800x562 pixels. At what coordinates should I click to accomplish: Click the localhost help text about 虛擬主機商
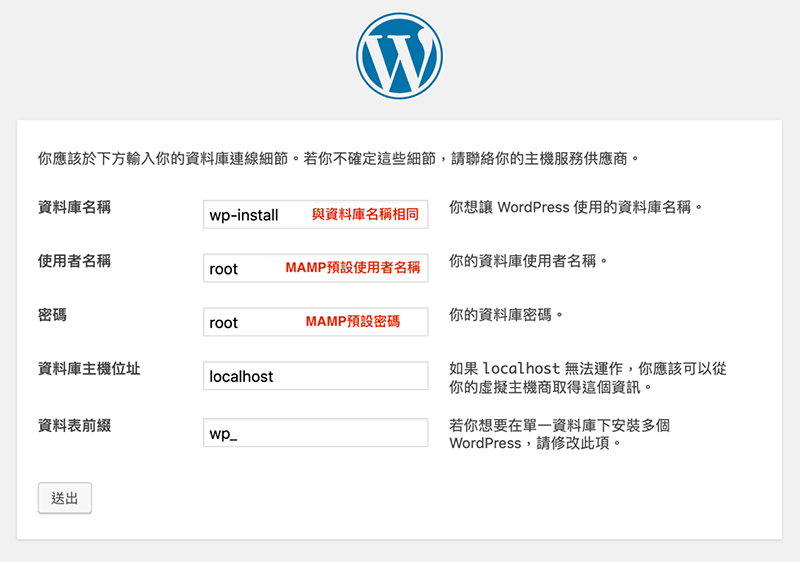(x=588, y=378)
